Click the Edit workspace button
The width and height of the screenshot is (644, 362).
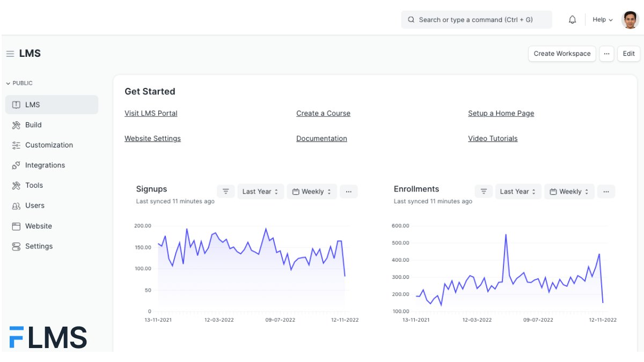point(628,54)
